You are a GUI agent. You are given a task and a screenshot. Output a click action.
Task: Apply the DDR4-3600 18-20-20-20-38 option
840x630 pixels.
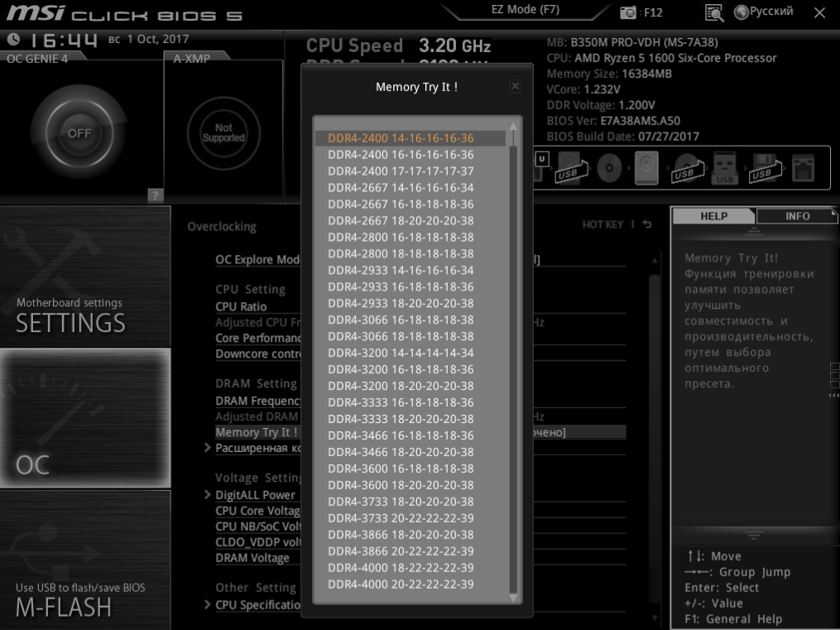tap(410, 485)
